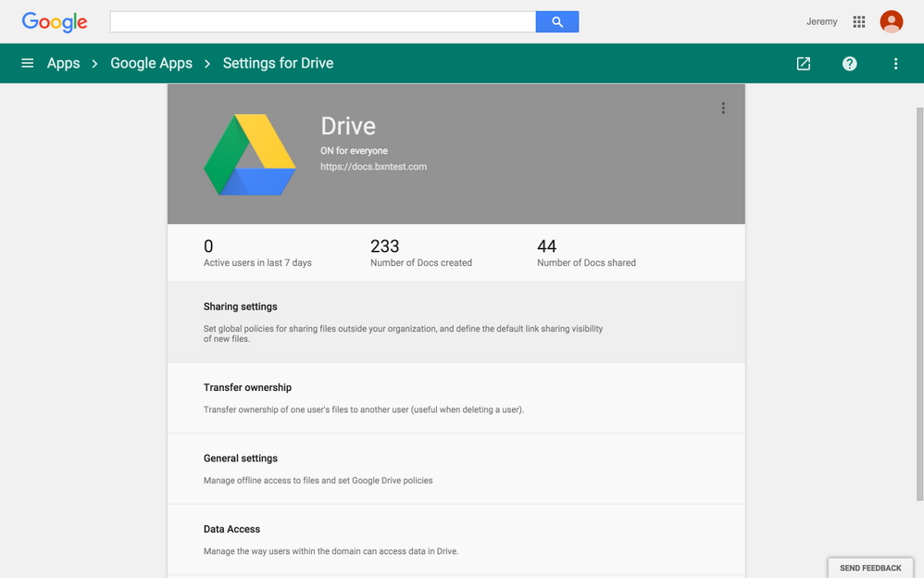Click the Google logo

(x=55, y=22)
